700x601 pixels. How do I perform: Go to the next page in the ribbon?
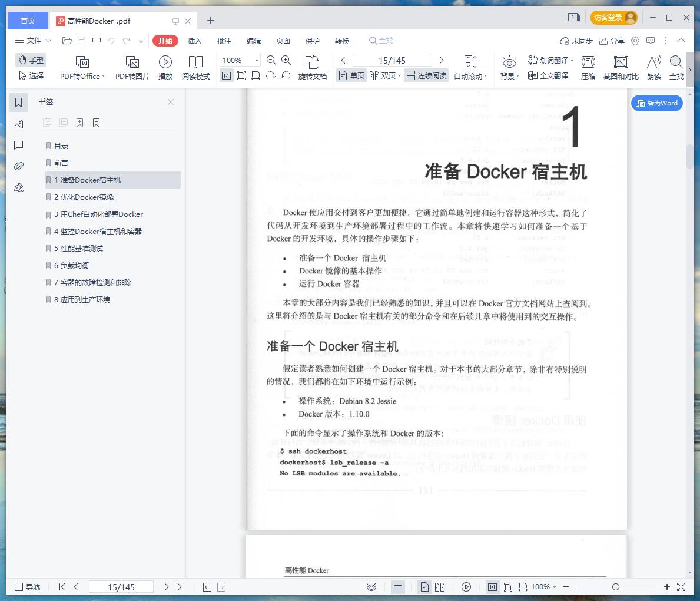point(442,60)
